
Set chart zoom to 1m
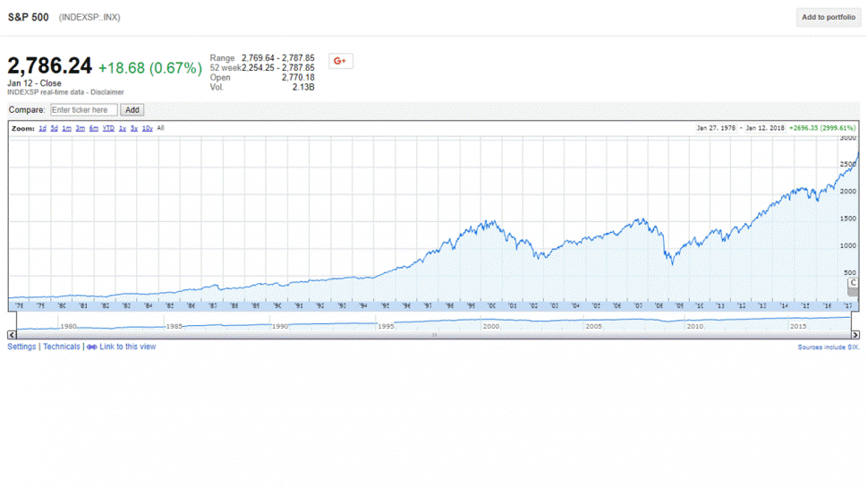coord(66,128)
